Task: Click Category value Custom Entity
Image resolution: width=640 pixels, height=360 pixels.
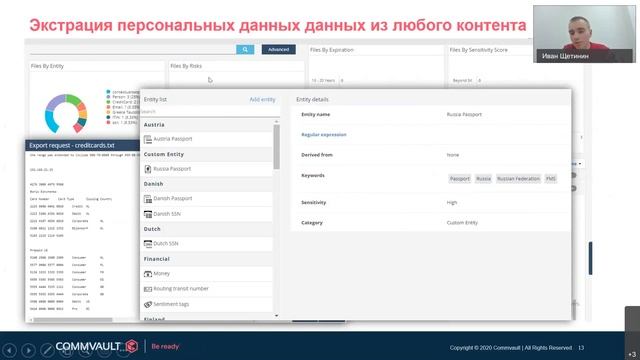Action: pyautogui.click(x=462, y=223)
